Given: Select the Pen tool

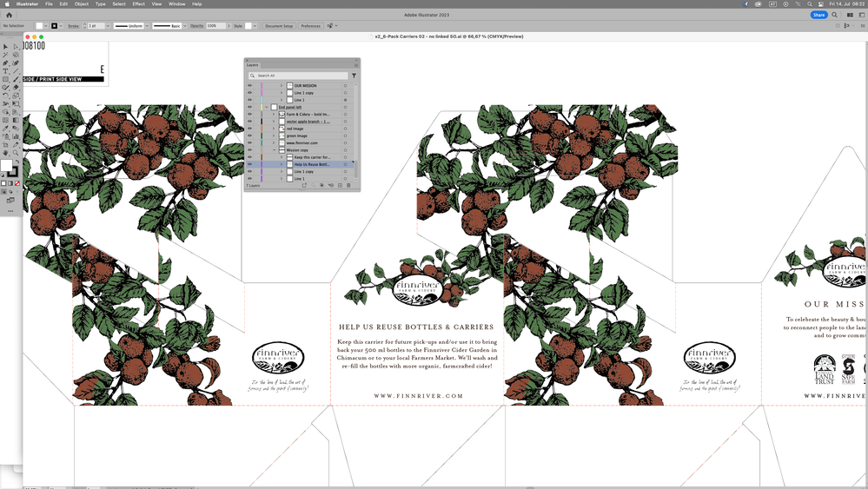Looking at the screenshot, I should click(5, 63).
